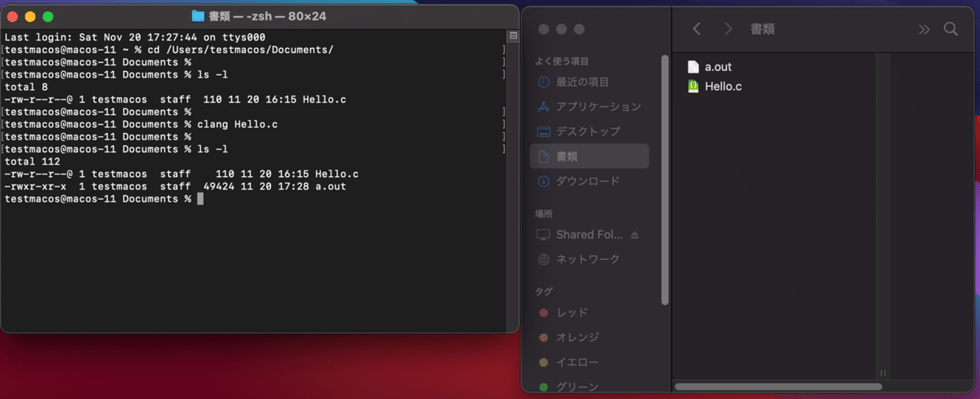Close the Terminal window
Viewport: 980px width, 399px height.
pos(13,16)
